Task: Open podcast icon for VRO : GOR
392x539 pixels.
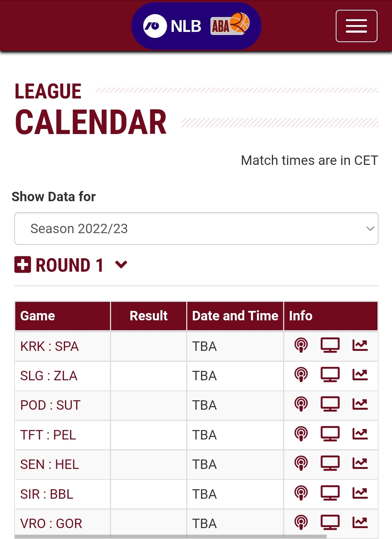Action: [x=301, y=522]
